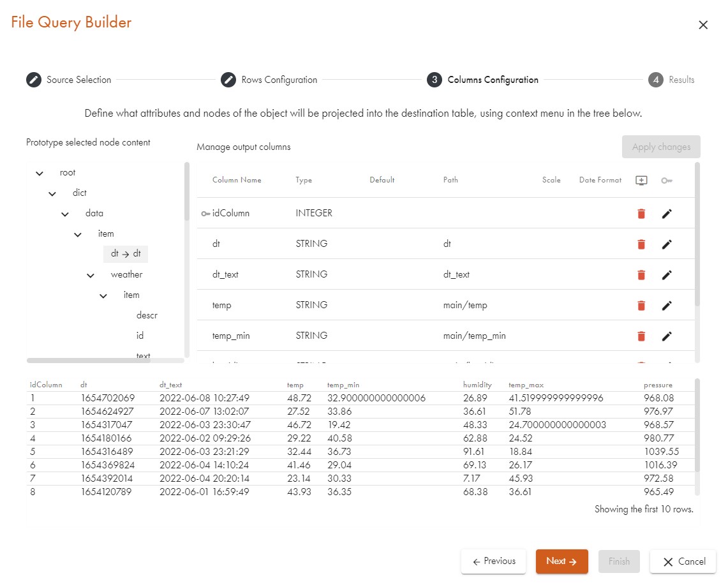Collapse the weather tree node
This screenshot has height=587, width=728.
[91, 275]
